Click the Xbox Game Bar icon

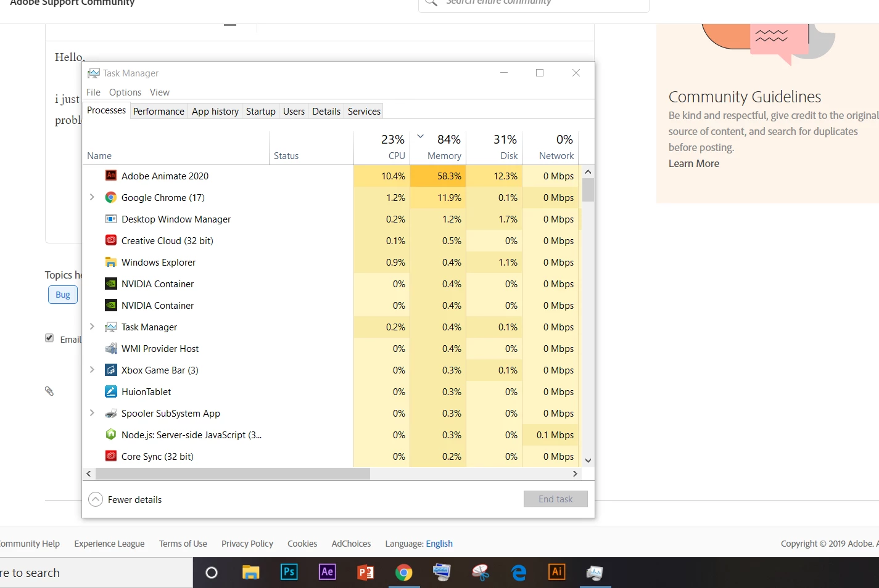[x=111, y=370]
